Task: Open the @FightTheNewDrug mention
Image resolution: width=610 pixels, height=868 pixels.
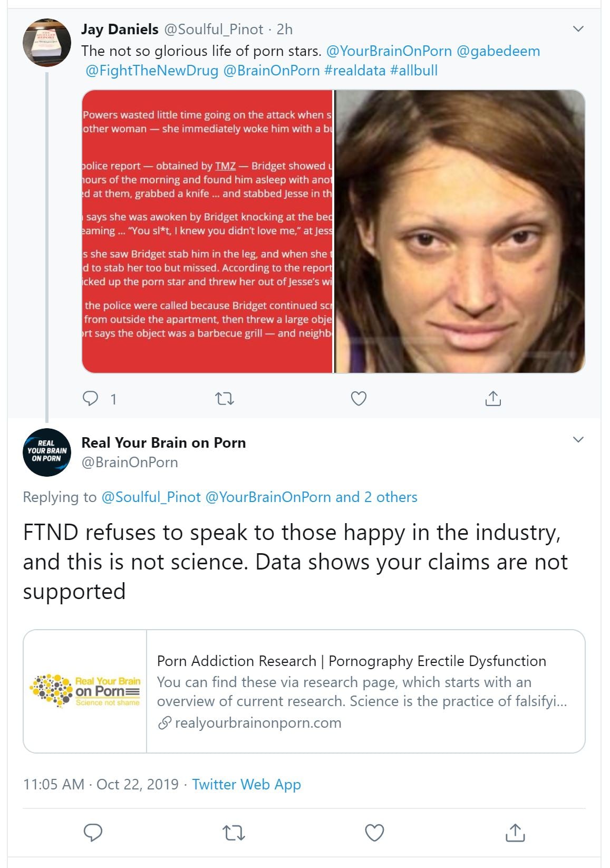Action: 152,71
